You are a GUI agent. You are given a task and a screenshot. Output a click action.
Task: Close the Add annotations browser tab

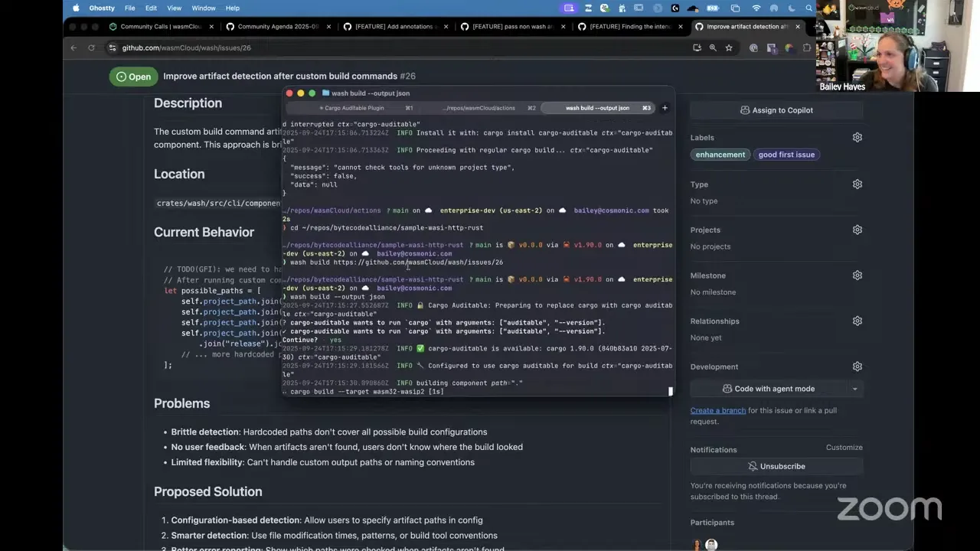(446, 27)
